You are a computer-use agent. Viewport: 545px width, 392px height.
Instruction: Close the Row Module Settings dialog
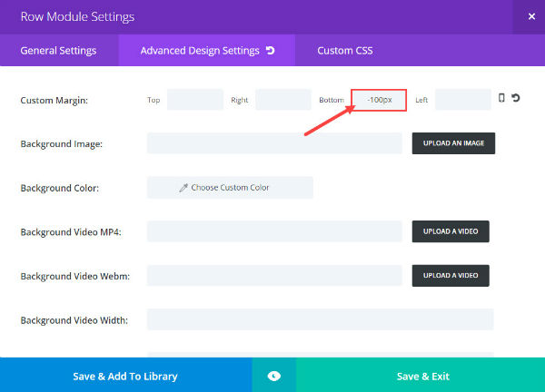click(531, 16)
